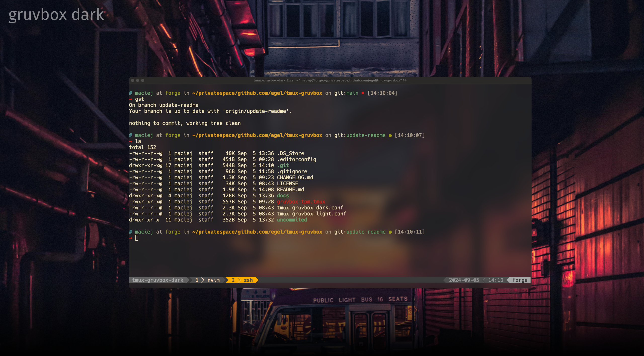Click tmux-gruvbox-dark.conf file name

coord(310,208)
